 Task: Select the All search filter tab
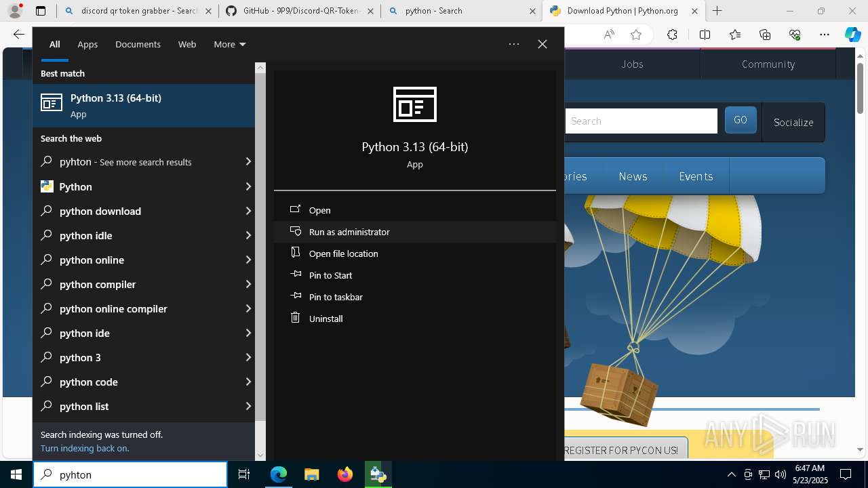click(55, 44)
